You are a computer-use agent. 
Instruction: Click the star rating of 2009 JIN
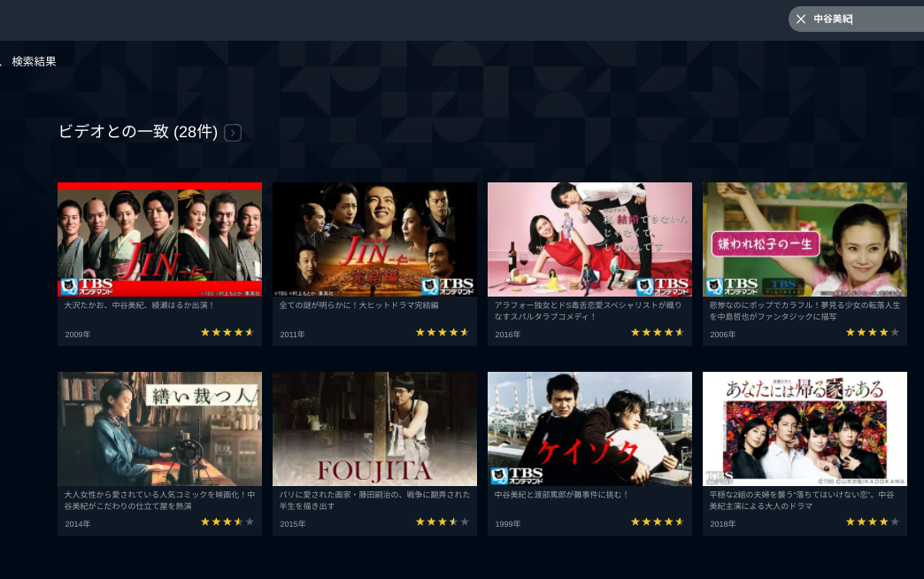pyautogui.click(x=227, y=333)
